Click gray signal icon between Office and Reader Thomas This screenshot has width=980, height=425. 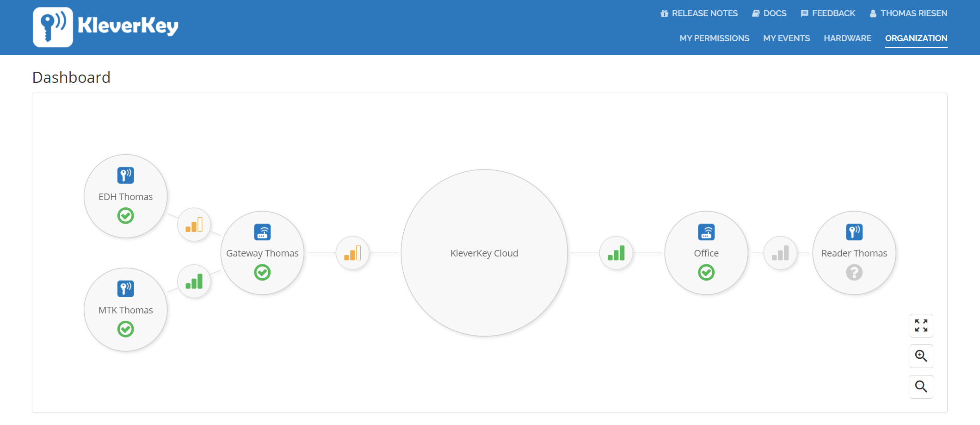(780, 253)
